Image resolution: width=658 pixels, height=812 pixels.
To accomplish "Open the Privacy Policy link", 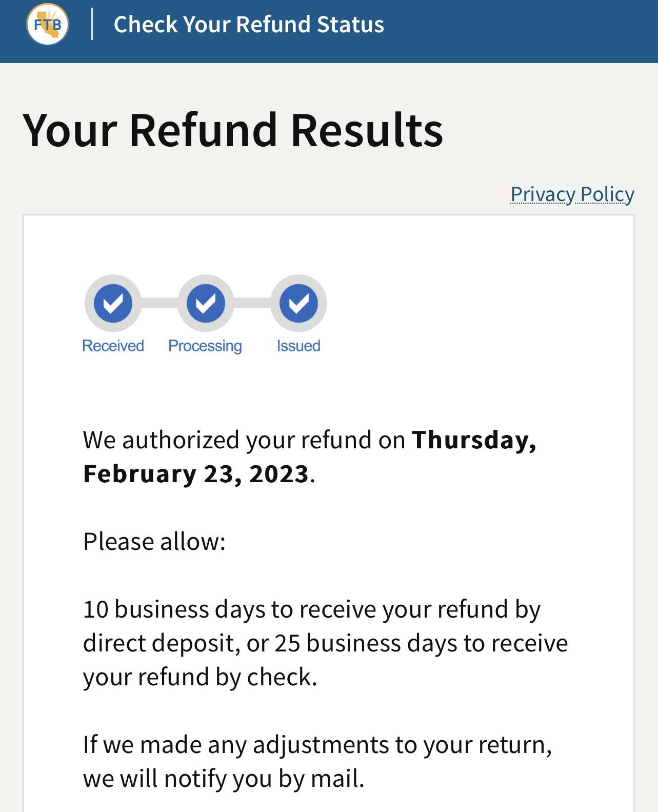I will click(x=571, y=194).
